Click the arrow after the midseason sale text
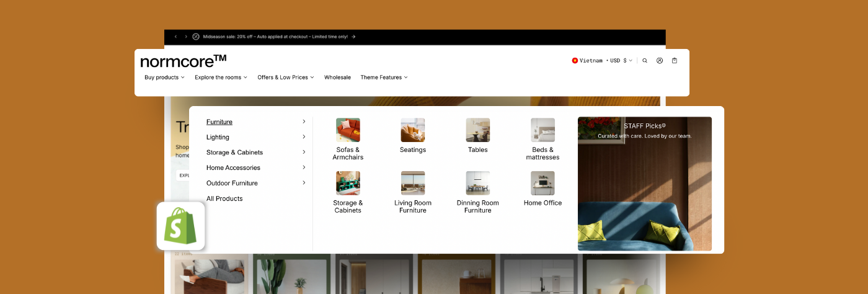868x294 pixels. [353, 37]
